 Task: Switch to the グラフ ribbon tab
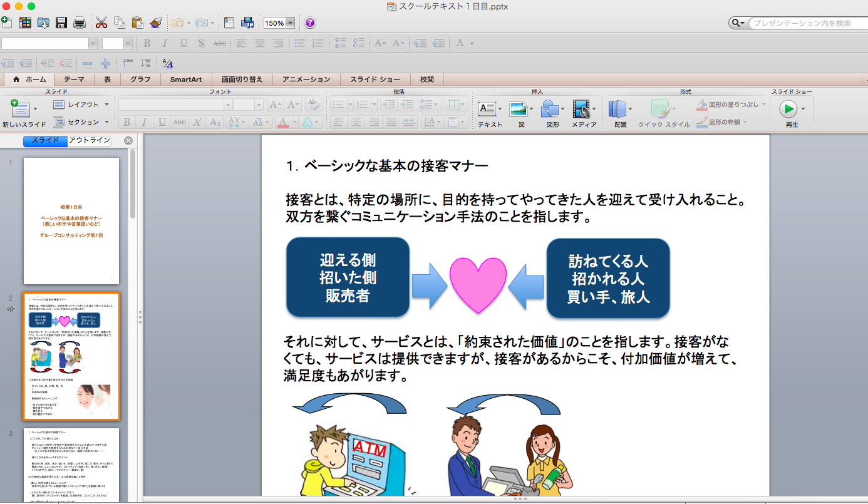click(140, 80)
